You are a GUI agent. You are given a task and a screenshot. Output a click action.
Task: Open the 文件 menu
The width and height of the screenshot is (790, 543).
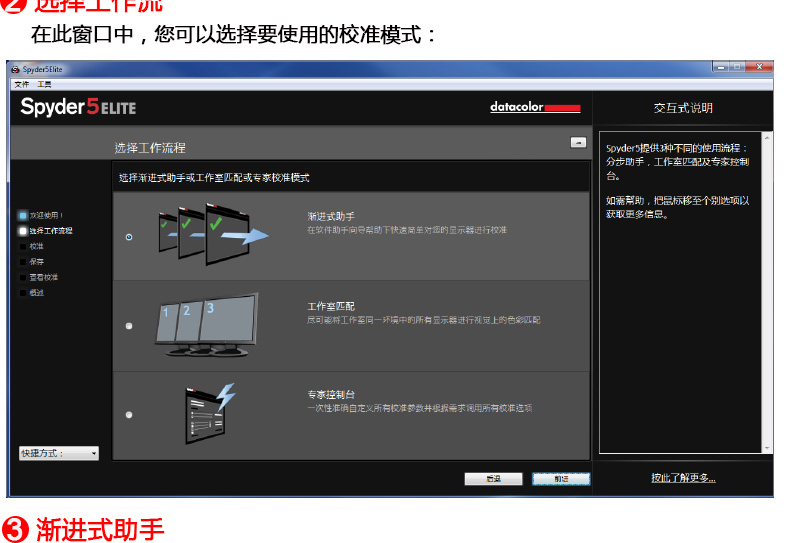coord(22,84)
